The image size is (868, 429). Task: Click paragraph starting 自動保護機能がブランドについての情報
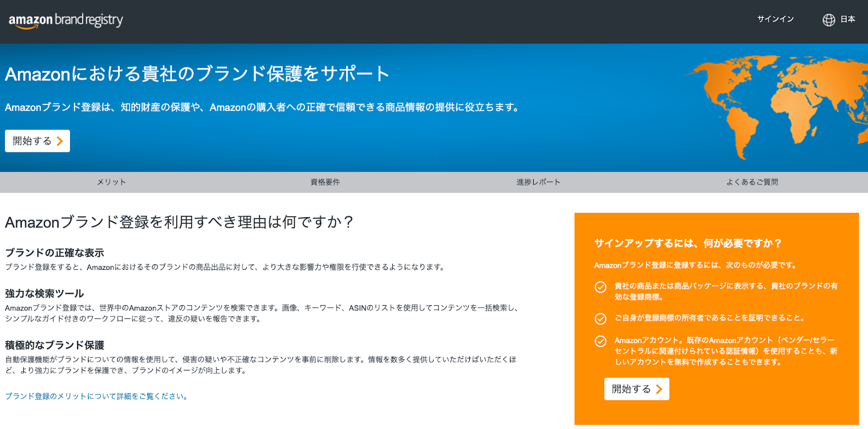click(261, 365)
